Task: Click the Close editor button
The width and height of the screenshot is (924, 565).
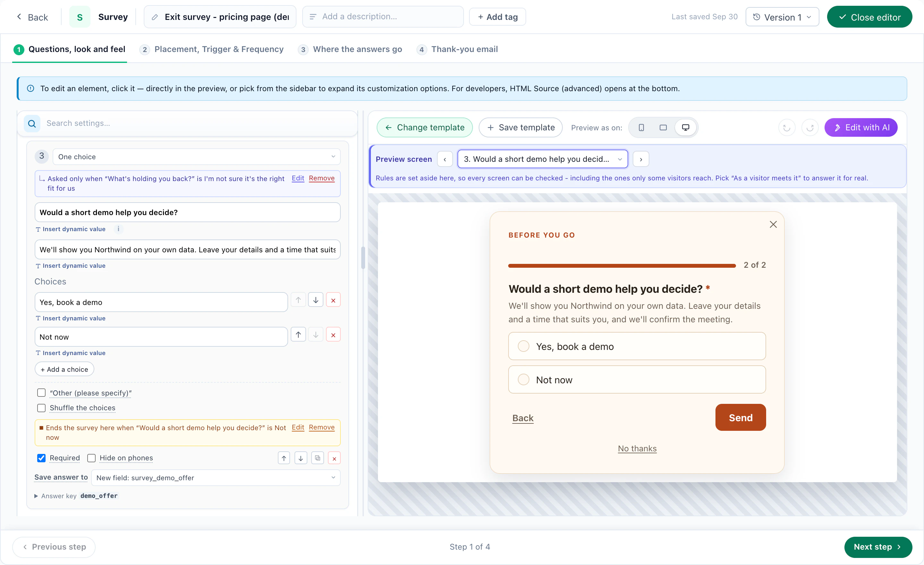Action: pyautogui.click(x=869, y=17)
